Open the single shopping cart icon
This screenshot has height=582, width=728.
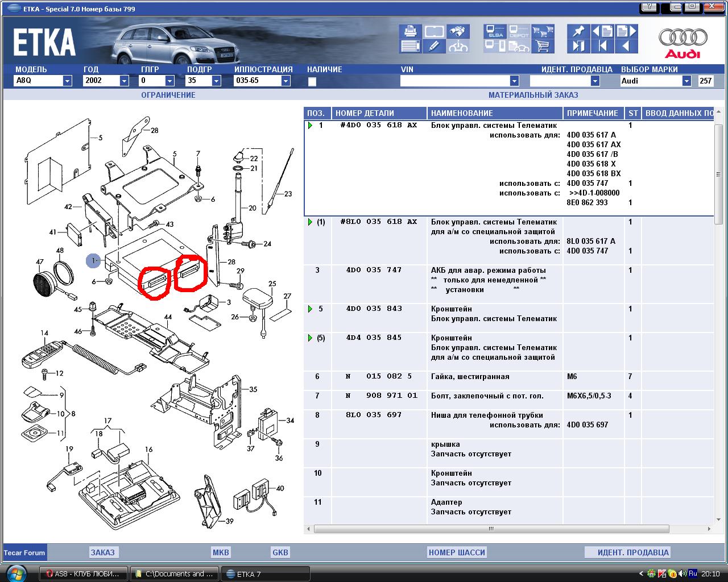[x=543, y=47]
